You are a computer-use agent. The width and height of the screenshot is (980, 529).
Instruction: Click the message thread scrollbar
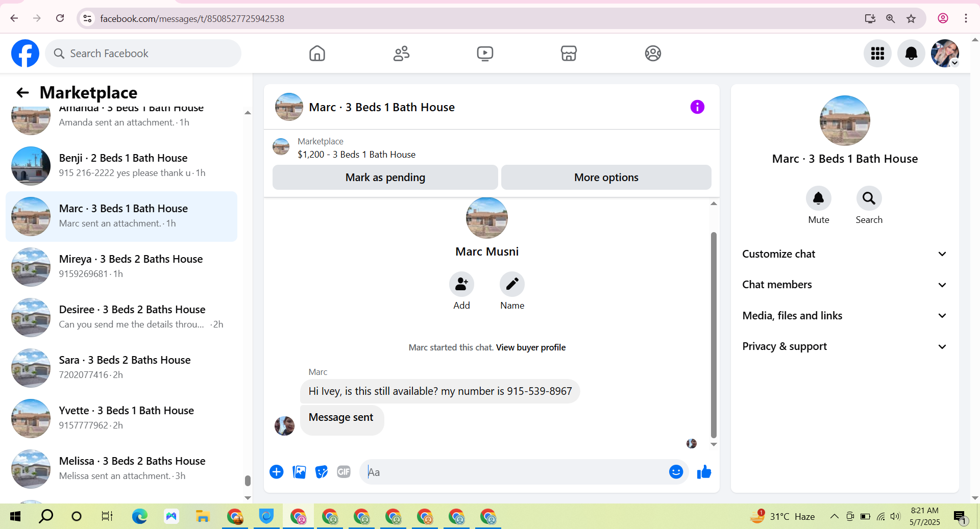point(714,335)
